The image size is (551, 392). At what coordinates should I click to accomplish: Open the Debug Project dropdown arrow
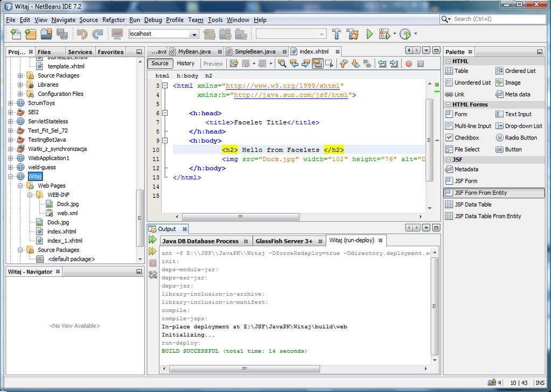(394, 34)
